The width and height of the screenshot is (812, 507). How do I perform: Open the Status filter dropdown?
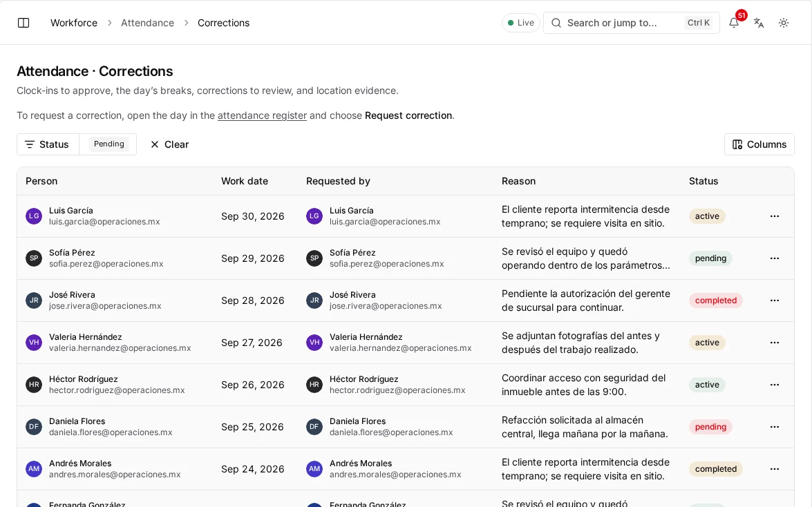click(48, 144)
